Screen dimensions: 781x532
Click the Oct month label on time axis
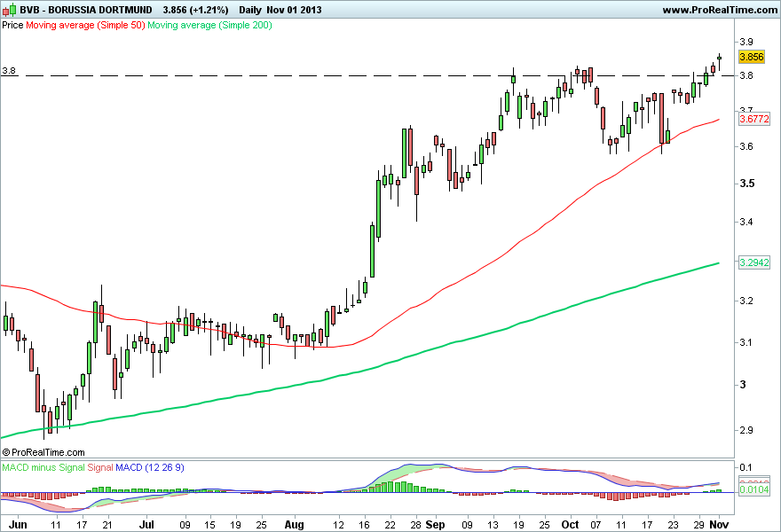coord(570,525)
